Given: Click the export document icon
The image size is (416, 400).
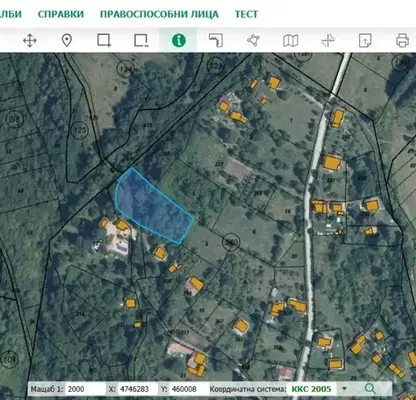Looking at the screenshot, I should point(365,41).
